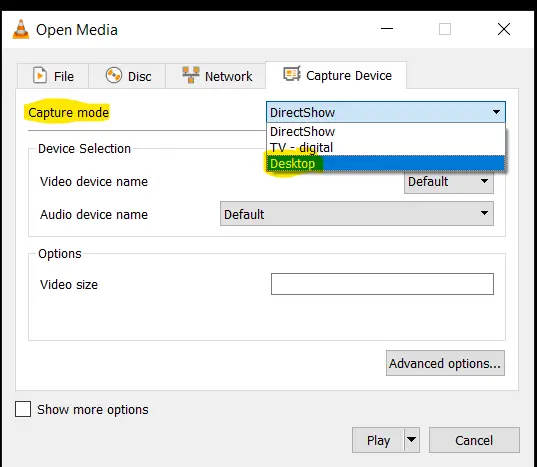
Task: Click the Network tab icon
Action: (x=191, y=75)
